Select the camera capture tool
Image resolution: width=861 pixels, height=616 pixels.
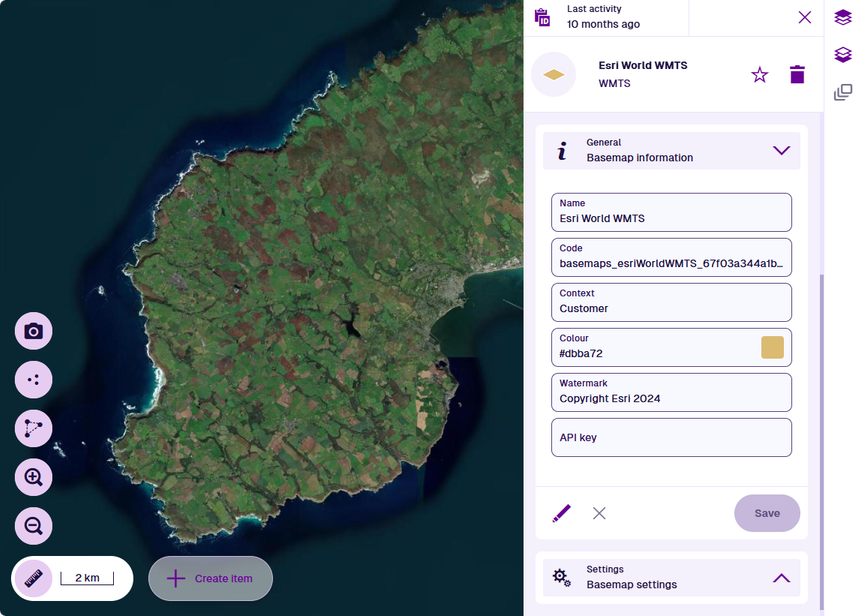(33, 330)
